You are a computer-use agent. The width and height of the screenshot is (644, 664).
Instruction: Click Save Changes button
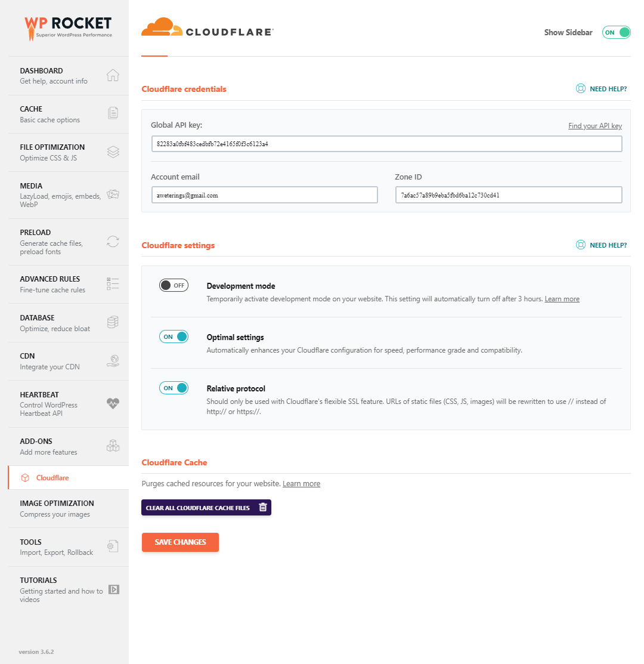click(180, 542)
